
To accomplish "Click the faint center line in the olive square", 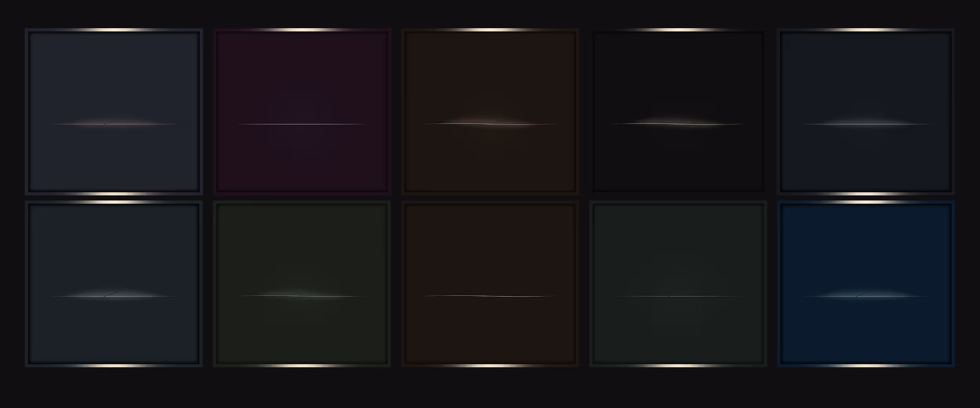I will pyautogui.click(x=303, y=296).
